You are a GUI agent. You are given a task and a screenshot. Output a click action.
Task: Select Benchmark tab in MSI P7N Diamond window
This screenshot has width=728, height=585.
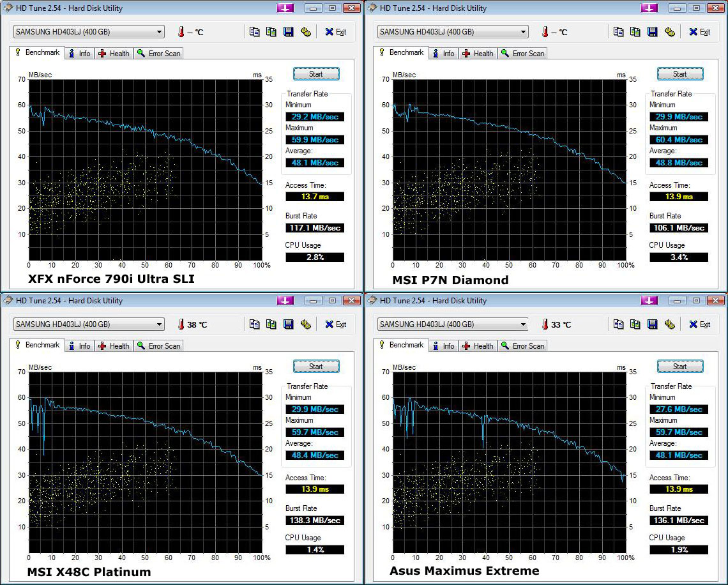(x=401, y=52)
